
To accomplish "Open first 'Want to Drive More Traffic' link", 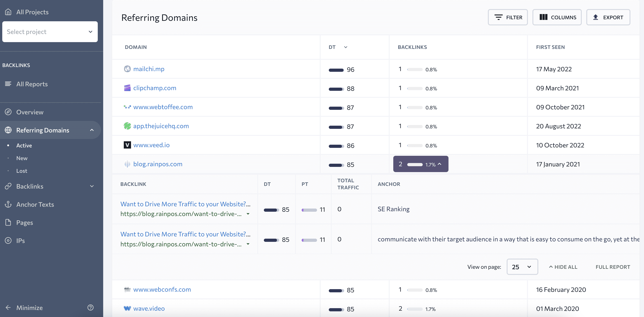I will tap(185, 204).
